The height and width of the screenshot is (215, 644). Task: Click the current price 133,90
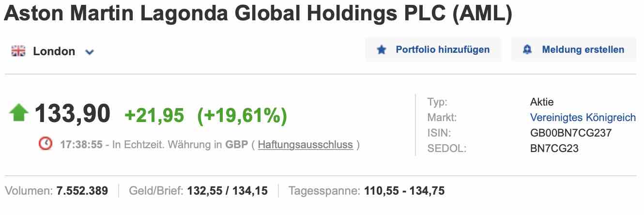pos(73,114)
